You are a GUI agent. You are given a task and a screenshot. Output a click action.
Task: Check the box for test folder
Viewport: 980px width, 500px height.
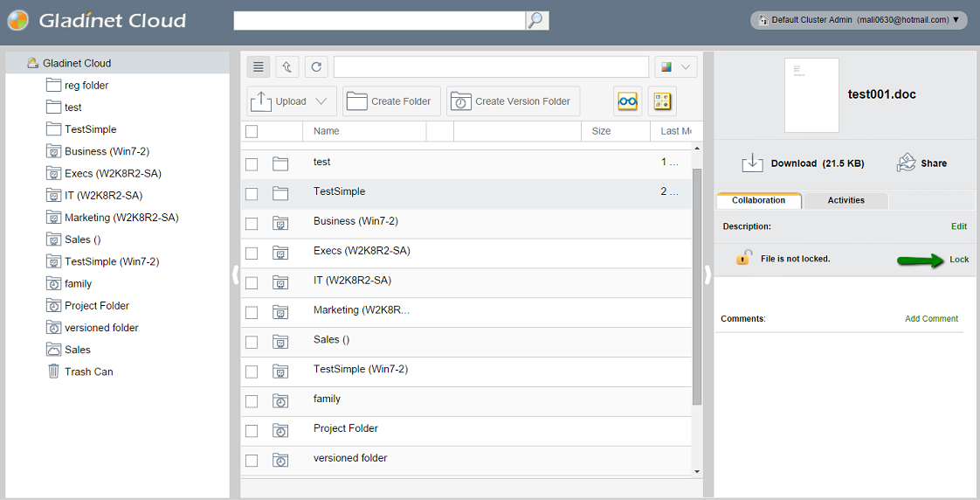click(x=252, y=164)
